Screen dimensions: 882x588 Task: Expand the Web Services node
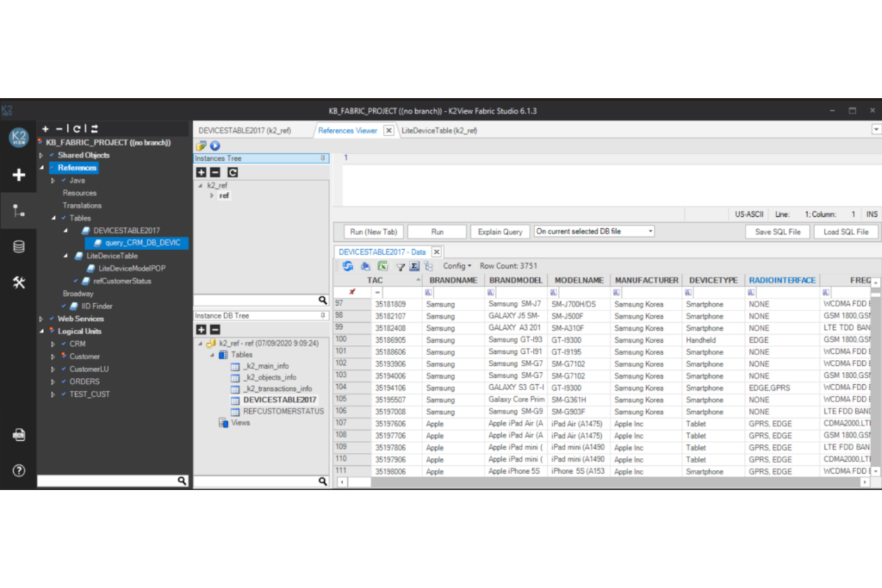41,319
